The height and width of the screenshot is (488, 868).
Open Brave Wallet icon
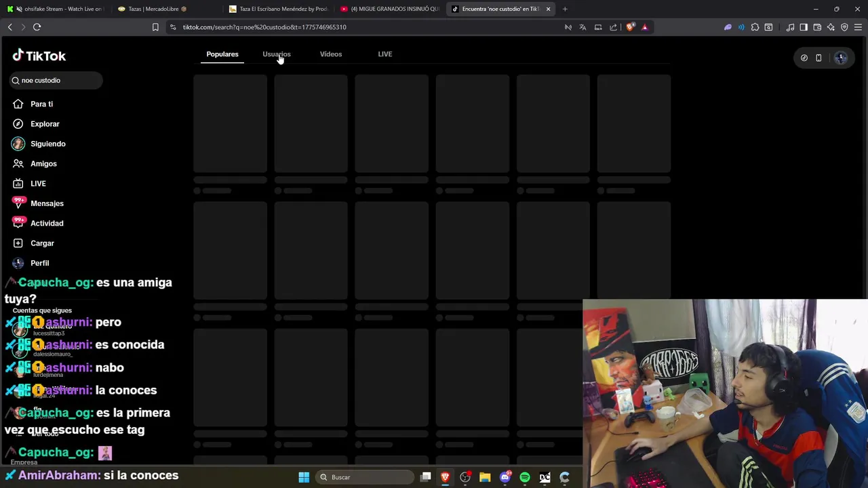coord(817,27)
